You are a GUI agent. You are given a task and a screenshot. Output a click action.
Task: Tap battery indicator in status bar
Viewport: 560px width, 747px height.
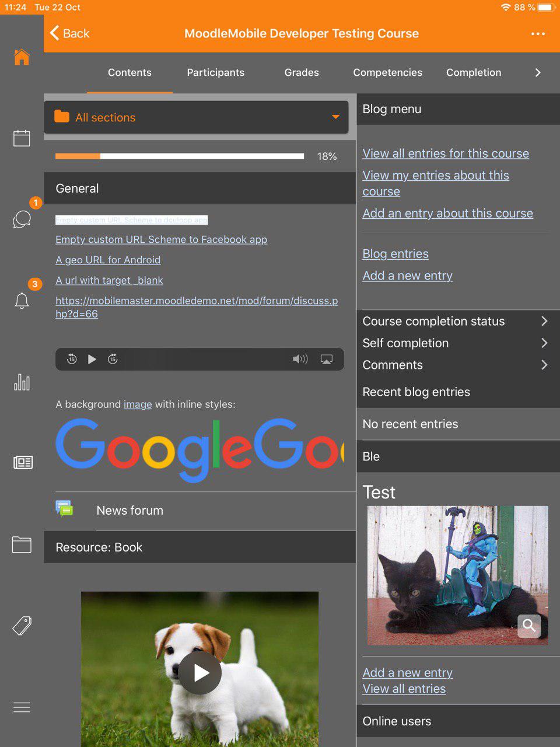tap(545, 8)
